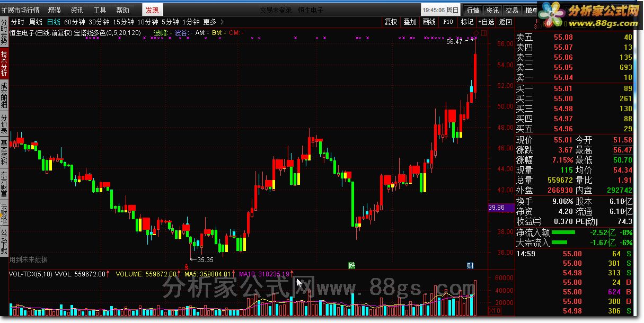Click the green 跌 marker on chart
Image resolution: width=644 pixels, height=323 pixels.
(351, 265)
